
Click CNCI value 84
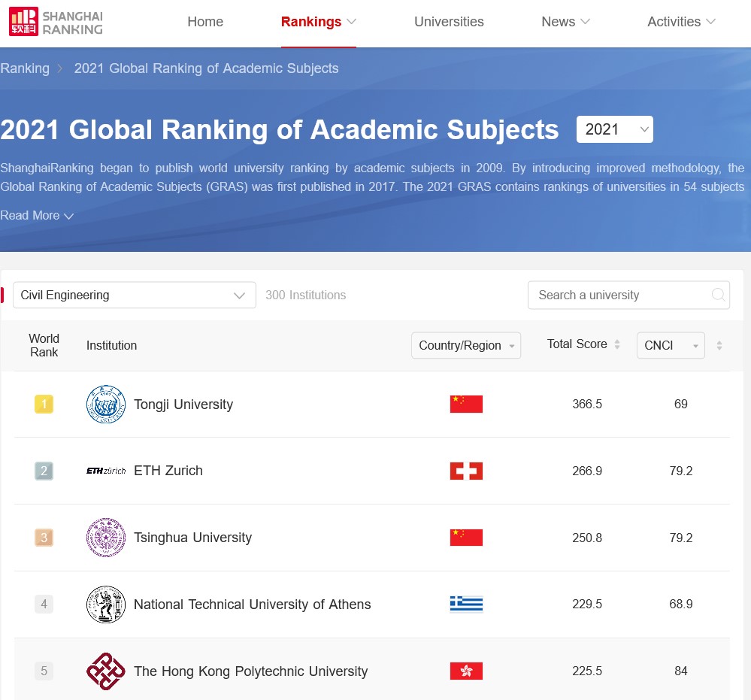pos(681,671)
